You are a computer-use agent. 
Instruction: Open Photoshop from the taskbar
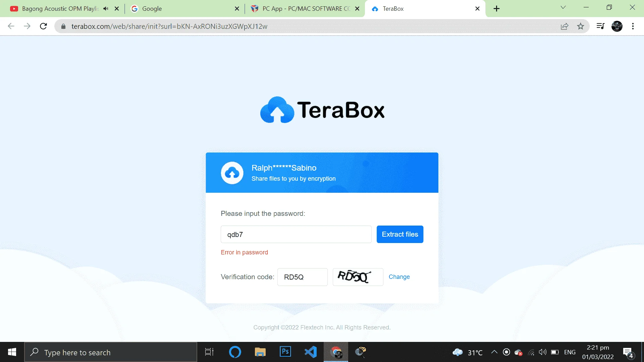pos(285,352)
